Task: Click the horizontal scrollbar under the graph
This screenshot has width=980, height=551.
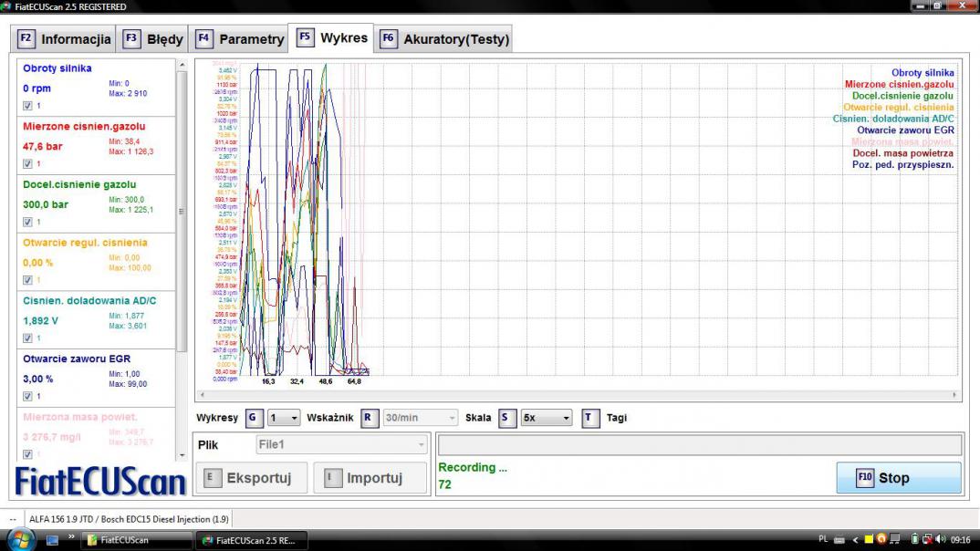Action: [577, 395]
